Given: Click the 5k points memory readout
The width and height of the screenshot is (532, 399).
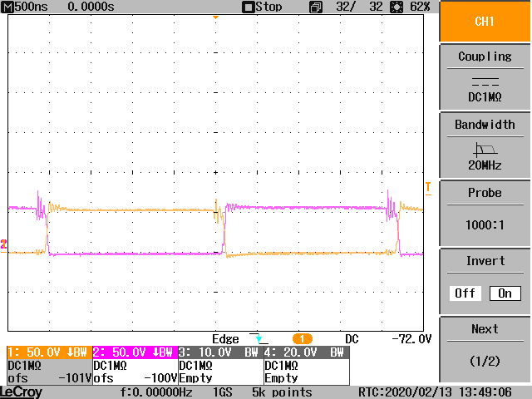Looking at the screenshot, I should 282,392.
